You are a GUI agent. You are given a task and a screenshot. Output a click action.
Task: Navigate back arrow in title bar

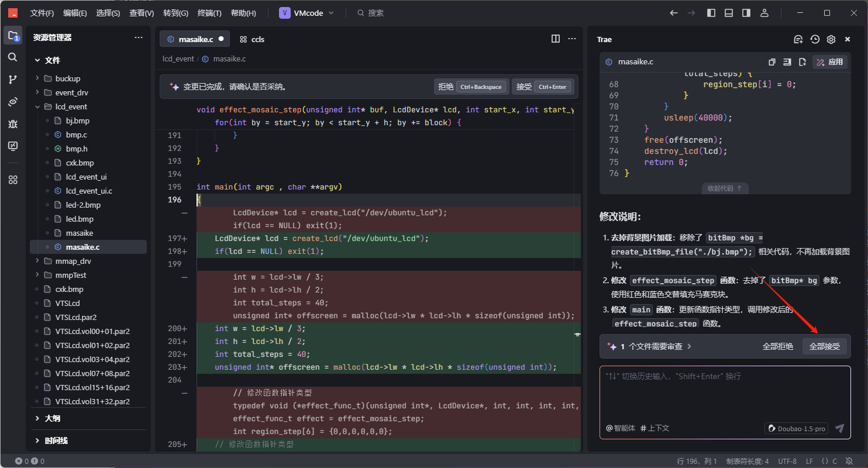coord(674,13)
